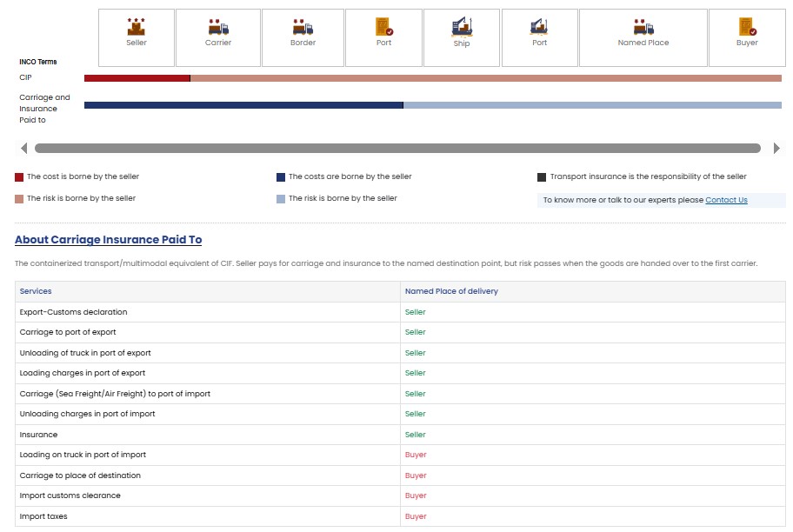Select the Carrier truck icon
The width and height of the screenshot is (793, 532).
point(218,27)
